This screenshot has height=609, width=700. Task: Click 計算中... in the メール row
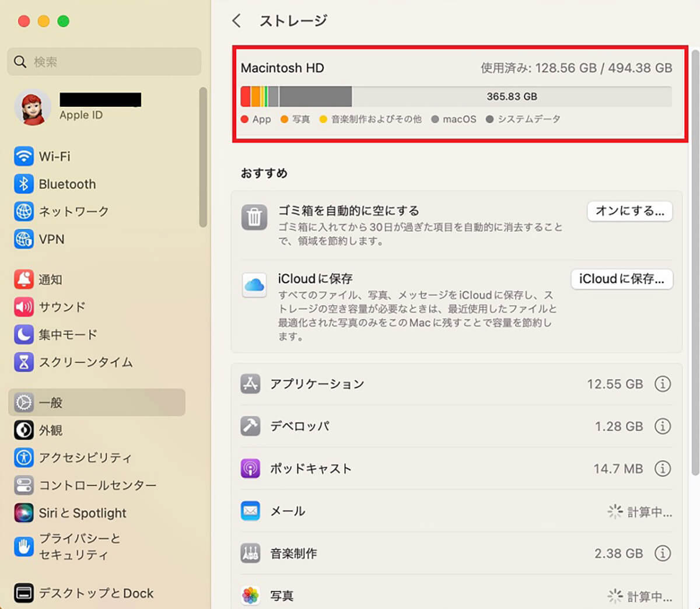click(650, 512)
